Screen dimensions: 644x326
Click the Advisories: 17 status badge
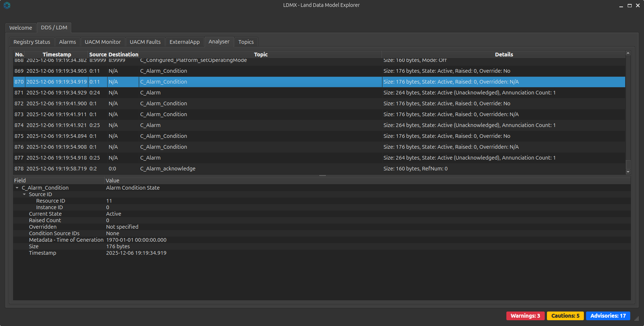tap(608, 316)
